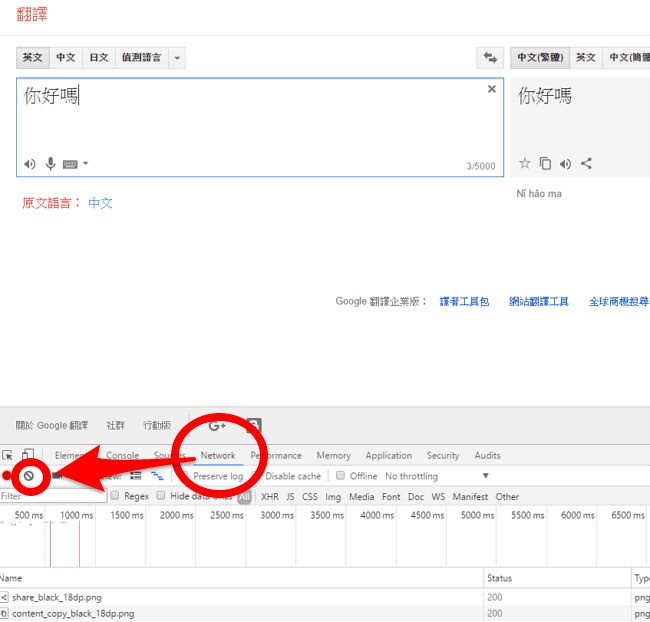This screenshot has height=622, width=650.
Task: Show waterfall overview view
Action: point(157,476)
